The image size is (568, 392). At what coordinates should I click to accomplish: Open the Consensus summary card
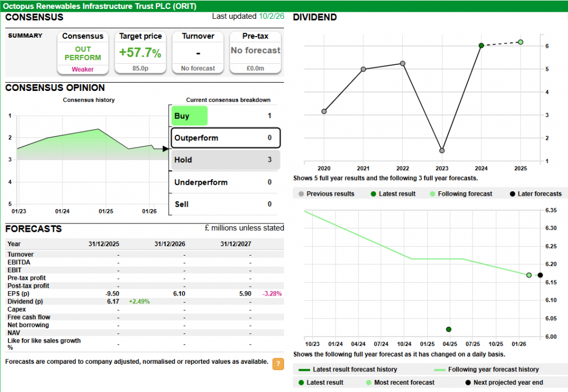point(83,52)
